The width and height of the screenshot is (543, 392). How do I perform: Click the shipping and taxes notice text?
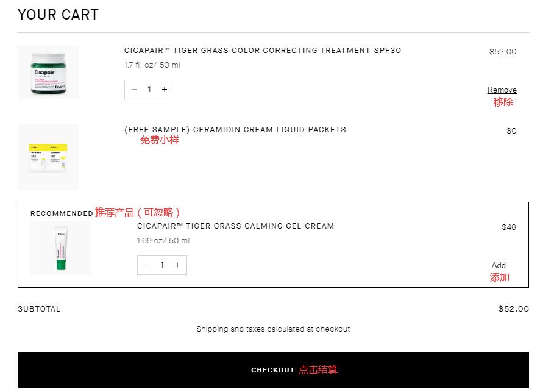tap(273, 329)
